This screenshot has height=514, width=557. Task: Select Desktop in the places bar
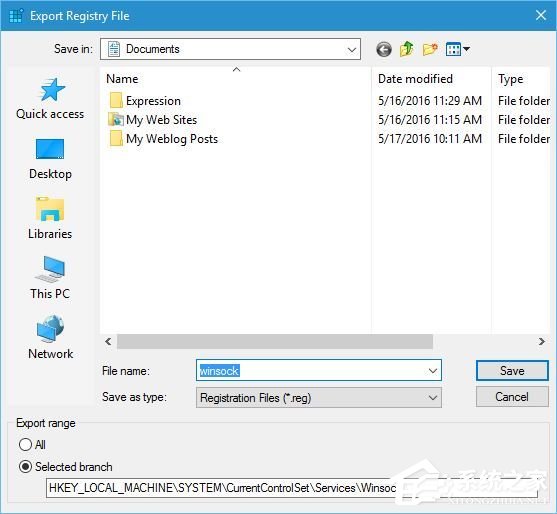(x=50, y=159)
